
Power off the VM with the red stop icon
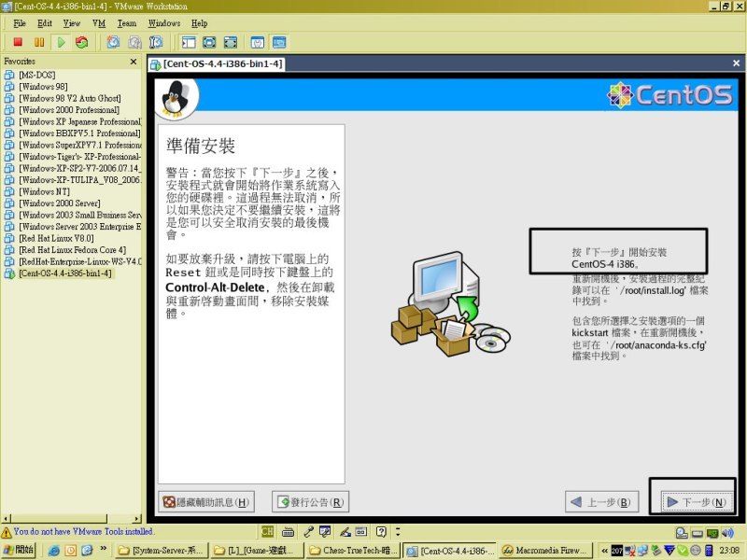18,42
